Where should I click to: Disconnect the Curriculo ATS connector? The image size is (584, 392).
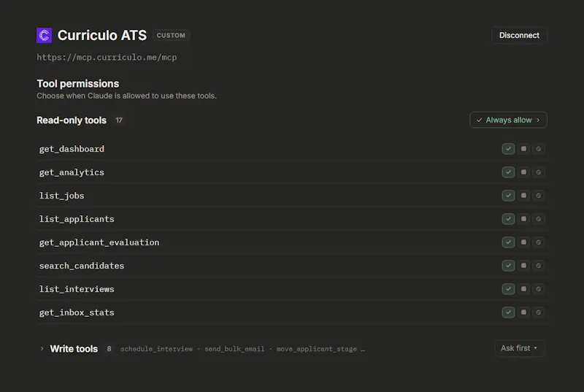pyautogui.click(x=519, y=35)
